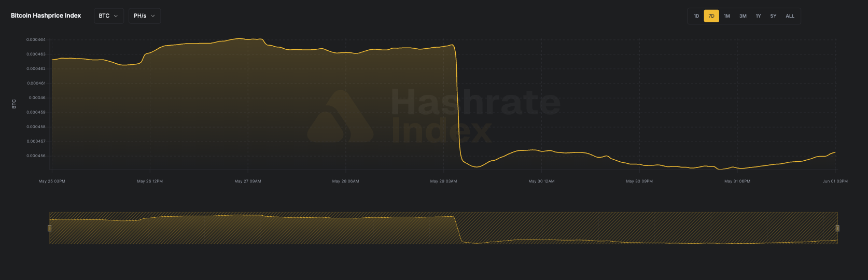Select the 5Y time range
This screenshot has height=280, width=868.
(x=773, y=16)
